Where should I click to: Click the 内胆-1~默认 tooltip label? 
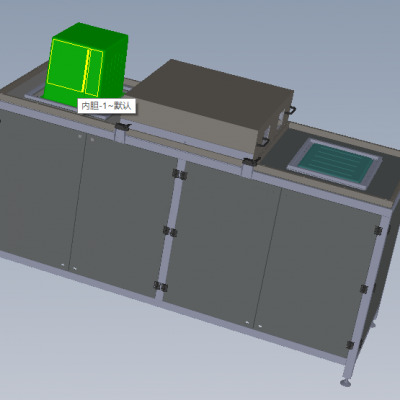[107, 106]
